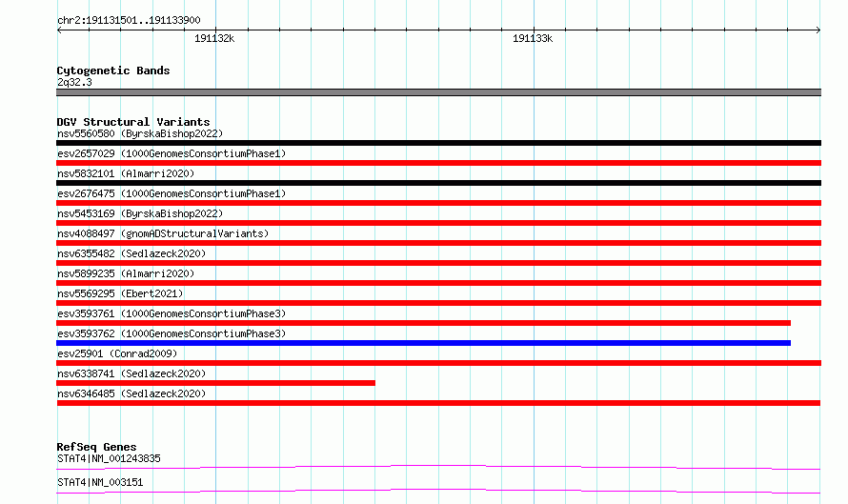Select the esv3593761 red variant bar
The width and height of the screenshot is (848, 504).
[423, 323]
